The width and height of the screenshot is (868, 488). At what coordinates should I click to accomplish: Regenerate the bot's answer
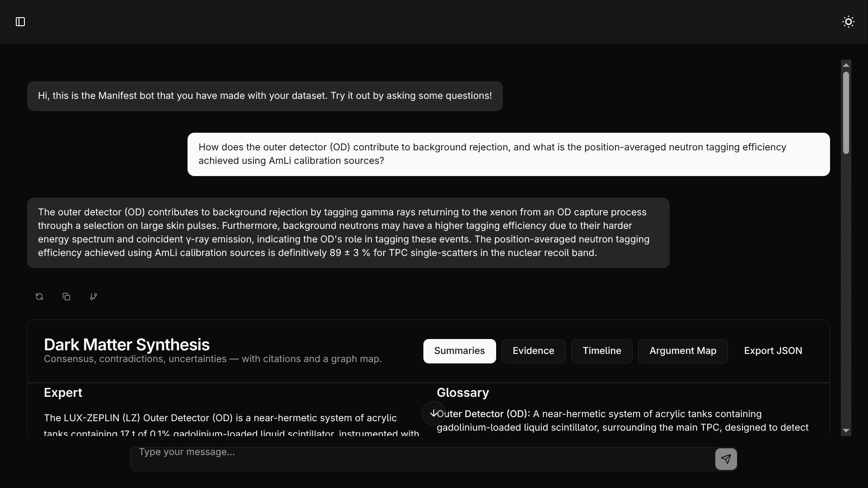pyautogui.click(x=39, y=297)
